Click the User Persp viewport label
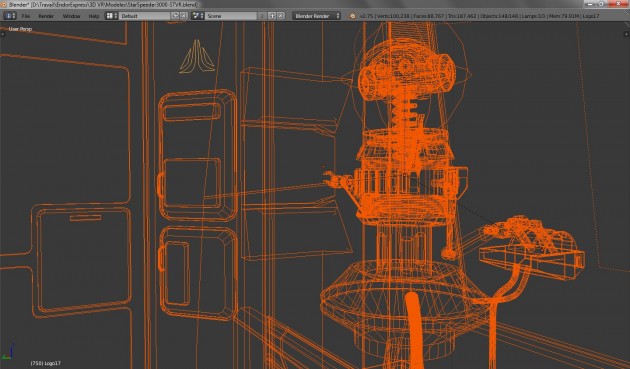Image resolution: width=630 pixels, height=369 pixels. pyautogui.click(x=20, y=29)
